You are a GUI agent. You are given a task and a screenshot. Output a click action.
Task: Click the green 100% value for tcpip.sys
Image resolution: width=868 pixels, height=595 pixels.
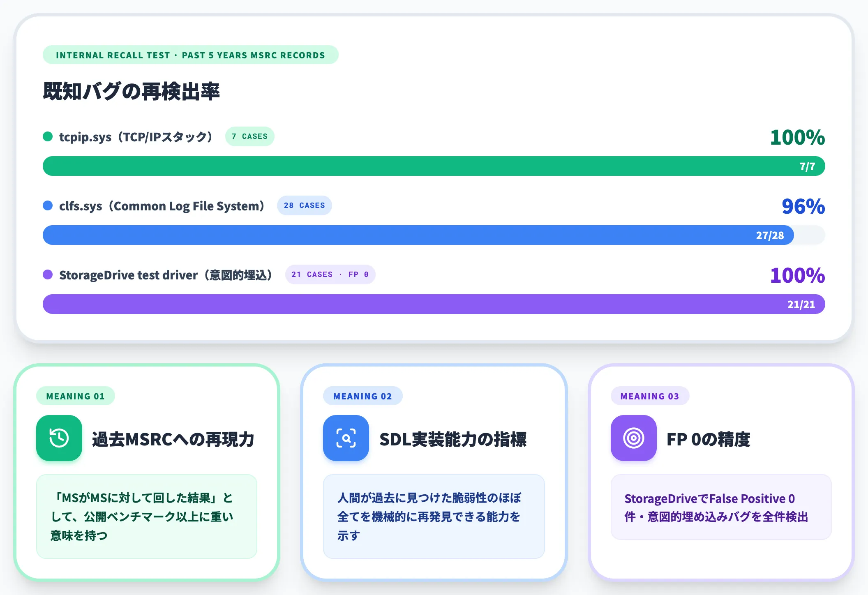pyautogui.click(x=798, y=137)
